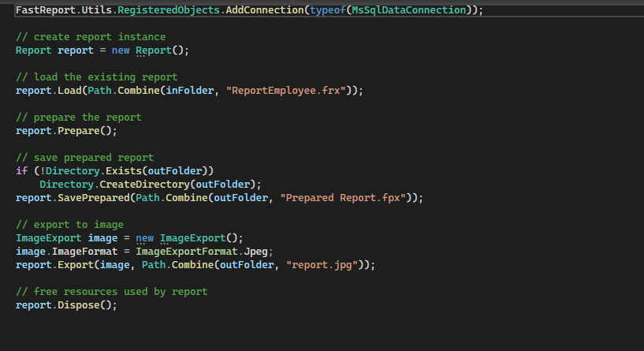The width and height of the screenshot is (644, 351).
Task: Place cursor on report.Prepare(); line
Action: click(66, 131)
